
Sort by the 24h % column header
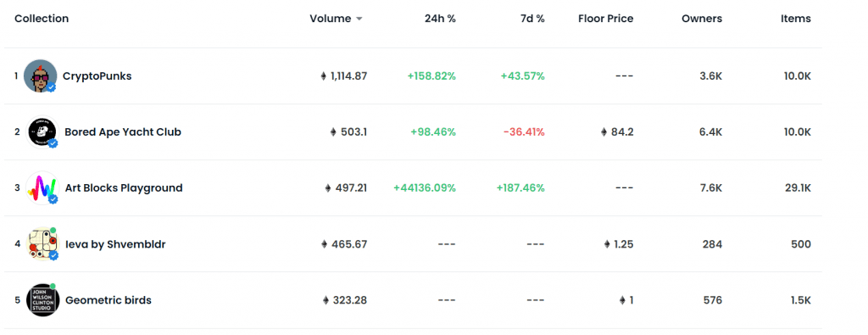click(x=440, y=19)
